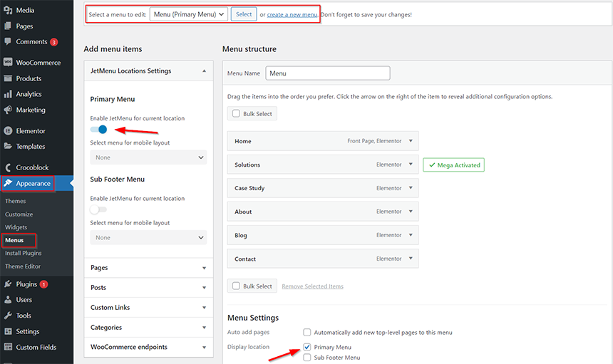
Task: Click the Crocoblock logo icon
Action: [8, 167]
